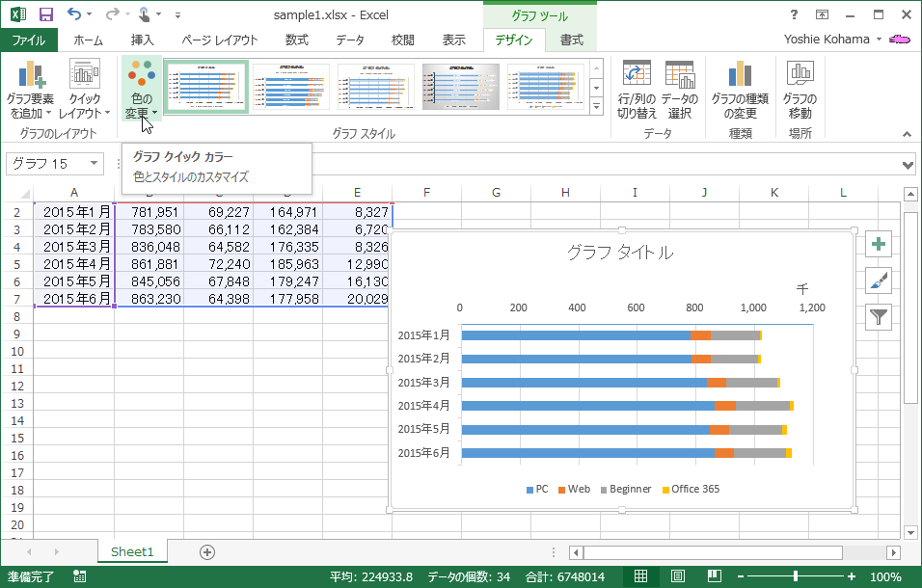Open the Quick Layout gallery
Screen dimensions: 922x588
pyautogui.click(x=84, y=90)
